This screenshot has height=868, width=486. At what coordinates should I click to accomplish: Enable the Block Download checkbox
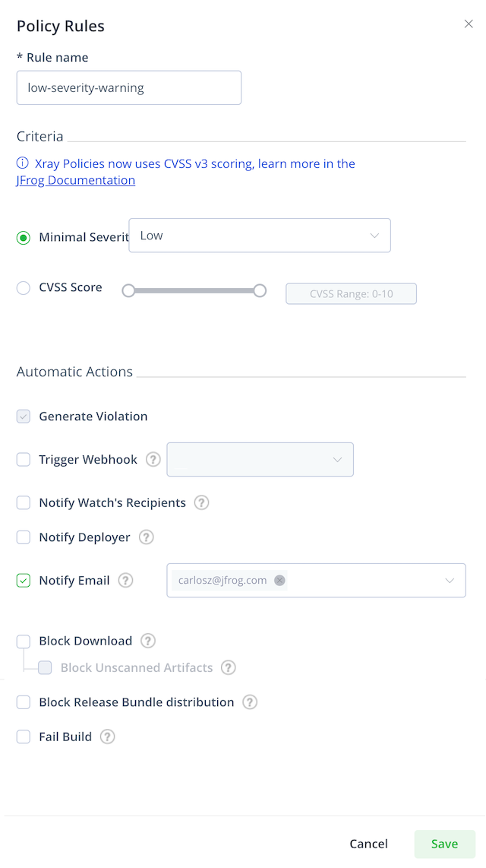pos(24,641)
